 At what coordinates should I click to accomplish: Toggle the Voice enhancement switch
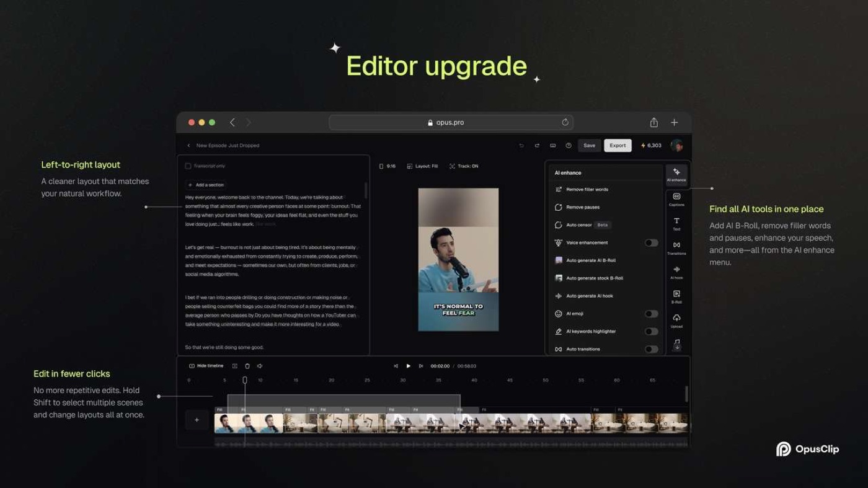pyautogui.click(x=651, y=242)
